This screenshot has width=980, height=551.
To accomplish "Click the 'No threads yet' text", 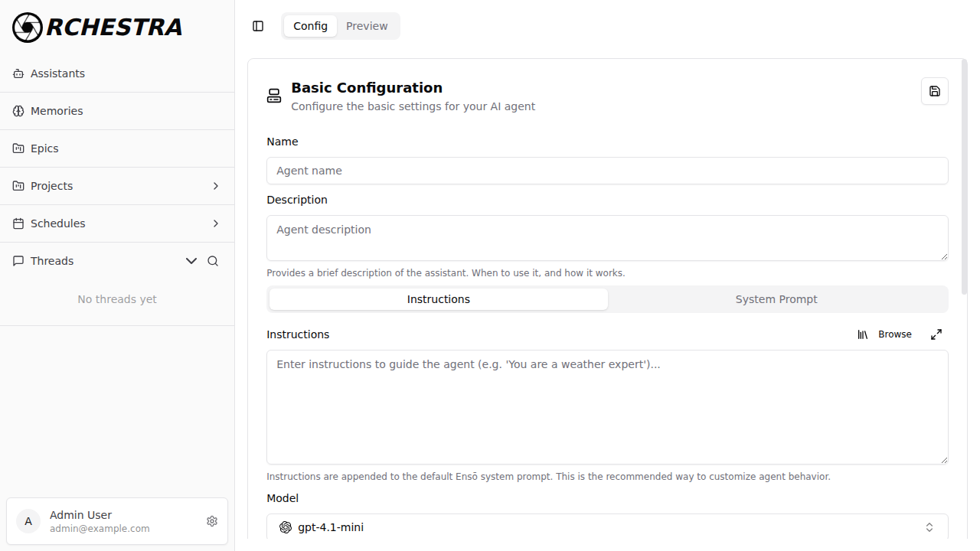I will click(117, 299).
